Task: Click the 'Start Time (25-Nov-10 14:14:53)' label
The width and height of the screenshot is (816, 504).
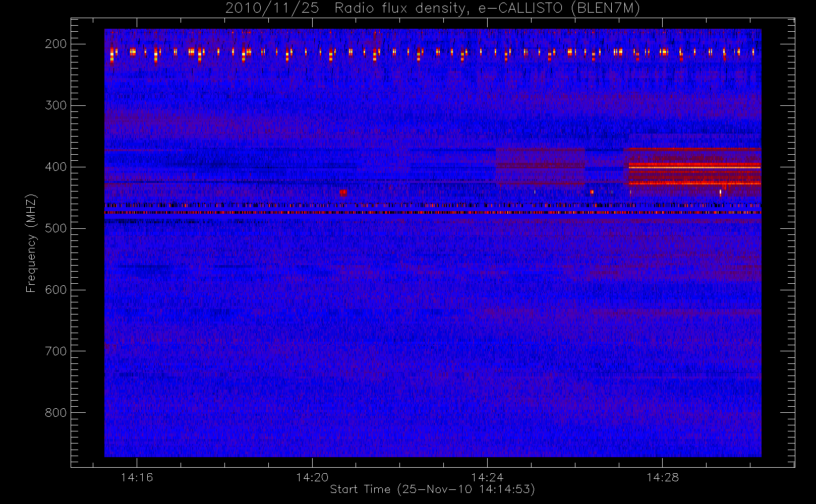Action: coord(432,489)
